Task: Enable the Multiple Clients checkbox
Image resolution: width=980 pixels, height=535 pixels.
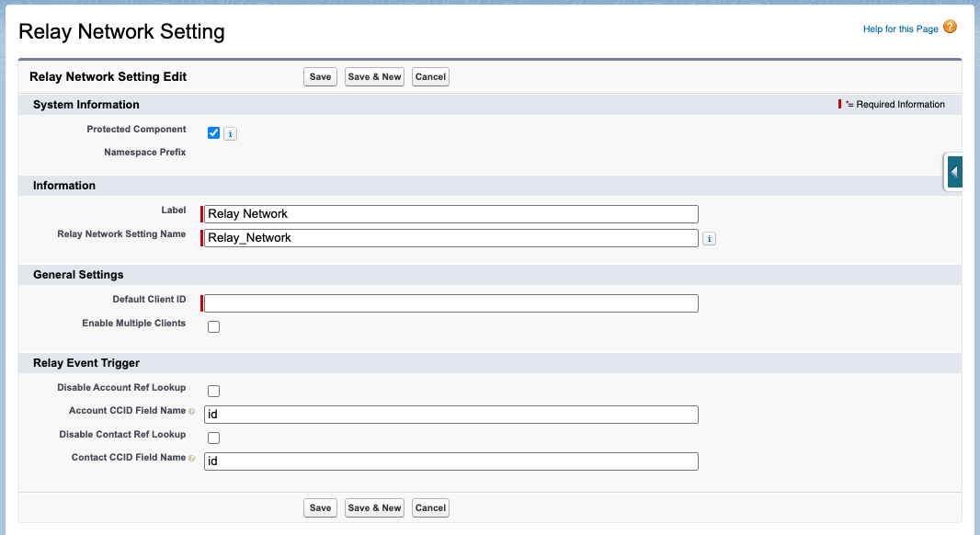Action: (214, 326)
